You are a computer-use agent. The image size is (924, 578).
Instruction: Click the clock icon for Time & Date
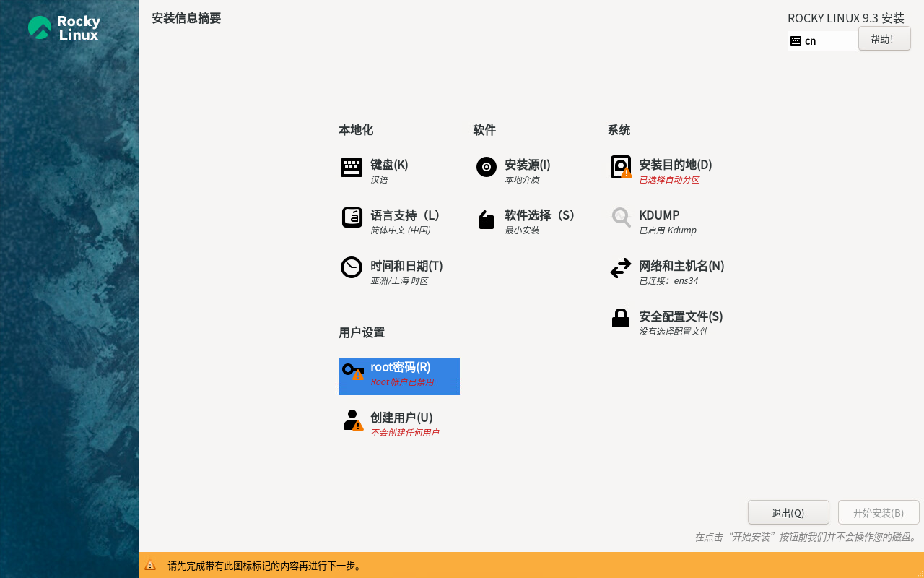[x=352, y=267]
